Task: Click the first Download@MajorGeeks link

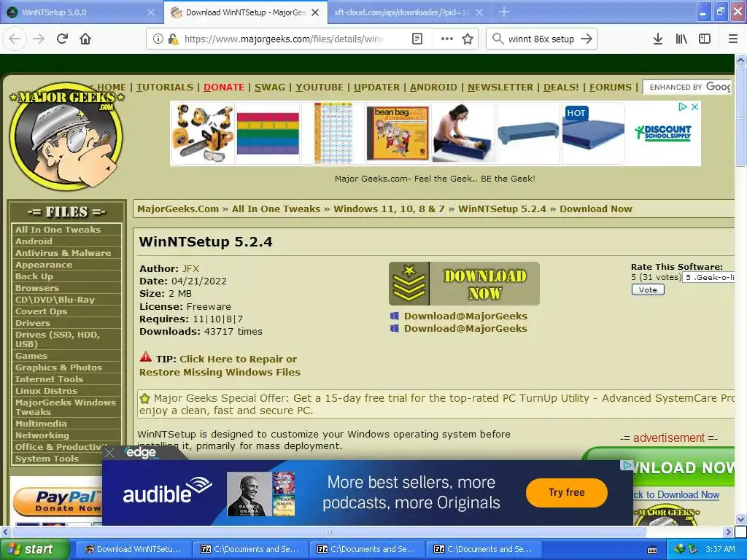Action: tap(465, 316)
